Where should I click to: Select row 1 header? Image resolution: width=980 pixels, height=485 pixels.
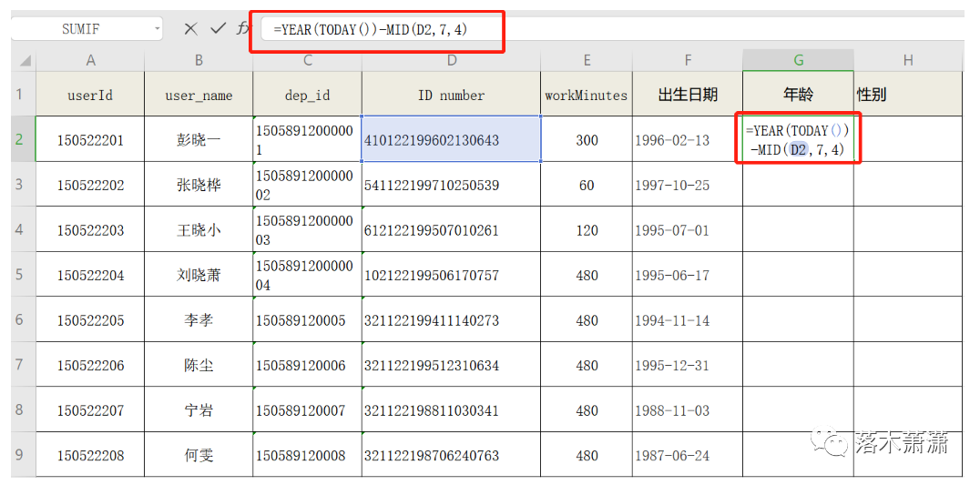click(24, 95)
